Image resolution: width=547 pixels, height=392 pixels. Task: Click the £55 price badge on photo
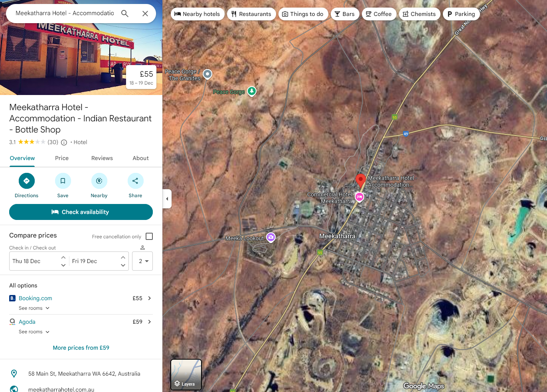point(141,77)
